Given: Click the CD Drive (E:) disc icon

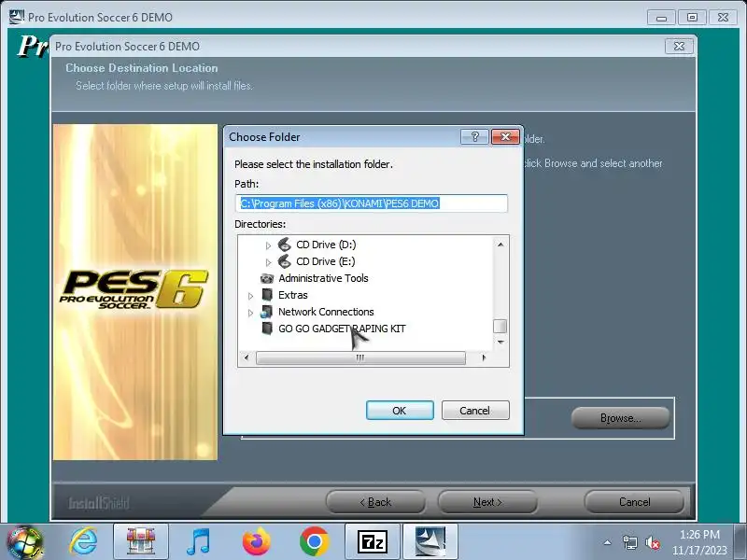Looking at the screenshot, I should pos(285,261).
